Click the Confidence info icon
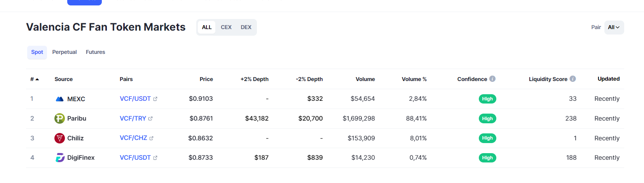The width and height of the screenshot is (644, 183). (x=492, y=79)
